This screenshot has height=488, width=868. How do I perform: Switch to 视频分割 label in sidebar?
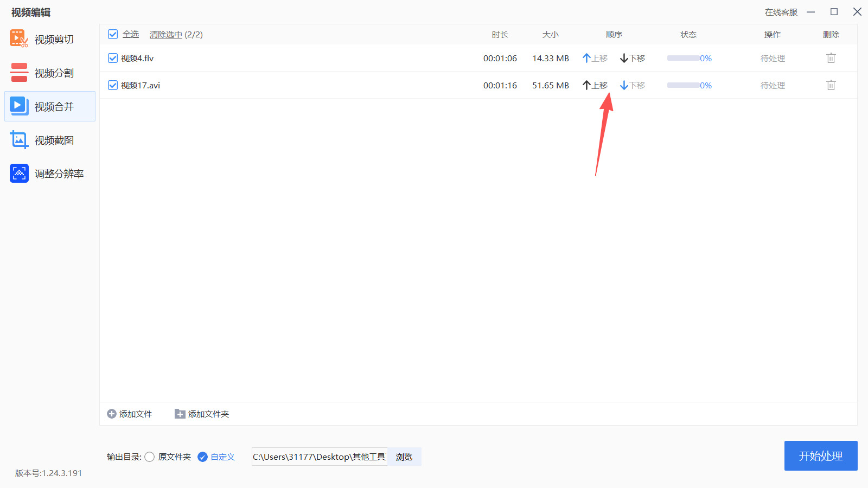click(x=54, y=73)
